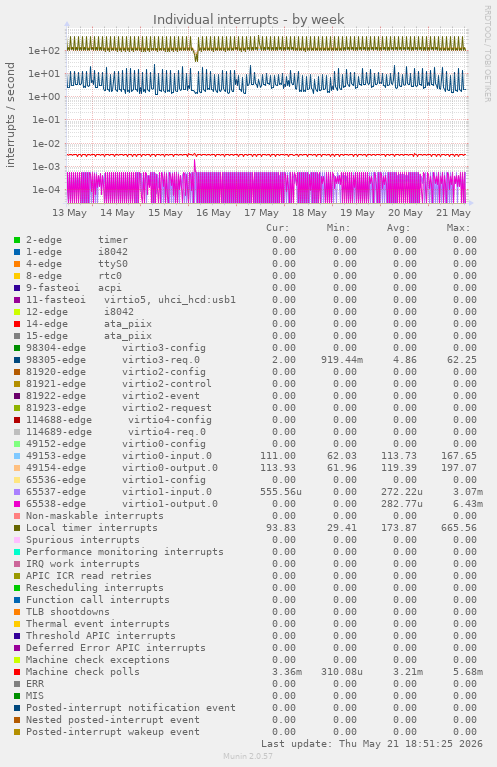This screenshot has width=497, height=767.
Task: Click the Last update timestamp text
Action: coord(372,744)
